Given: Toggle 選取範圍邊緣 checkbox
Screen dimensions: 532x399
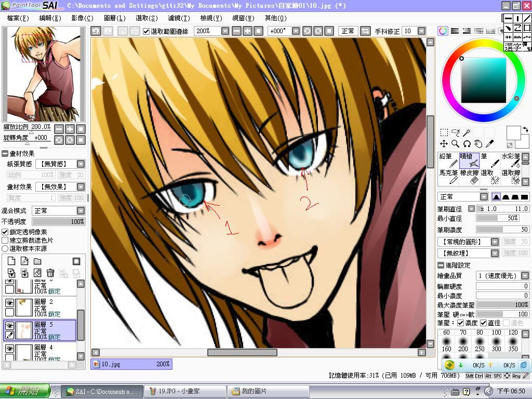Looking at the screenshot, I should click(146, 31).
